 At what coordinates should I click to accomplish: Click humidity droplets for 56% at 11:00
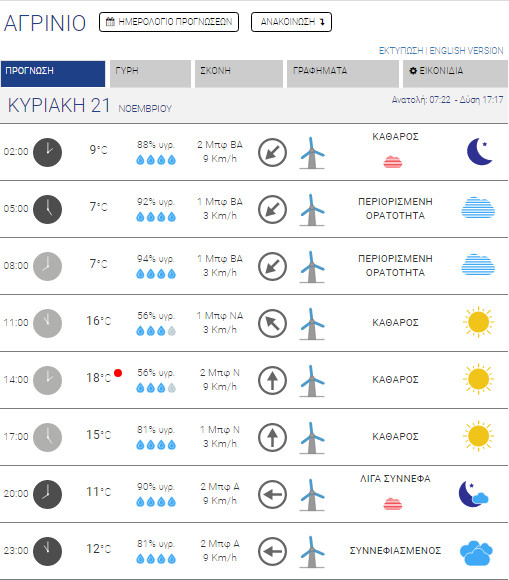click(x=156, y=331)
